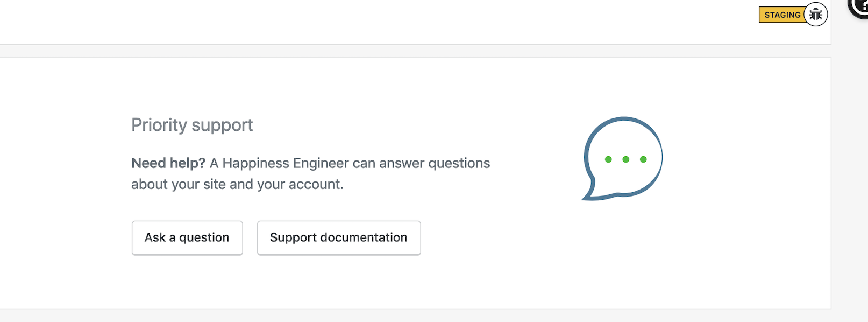
Task: Click the word "documentation" in Support button
Action: point(364,237)
